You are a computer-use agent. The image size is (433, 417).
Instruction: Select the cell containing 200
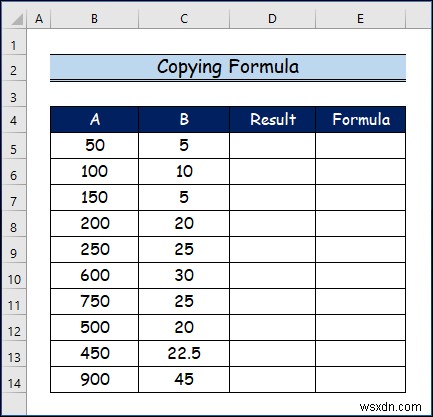[94, 224]
